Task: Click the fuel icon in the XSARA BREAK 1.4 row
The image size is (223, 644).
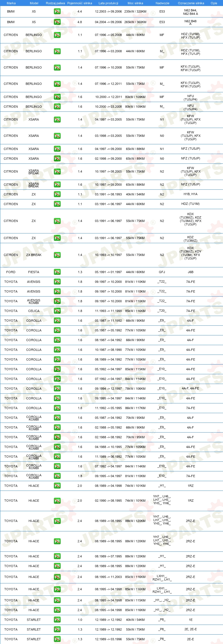Action: click(x=57, y=171)
